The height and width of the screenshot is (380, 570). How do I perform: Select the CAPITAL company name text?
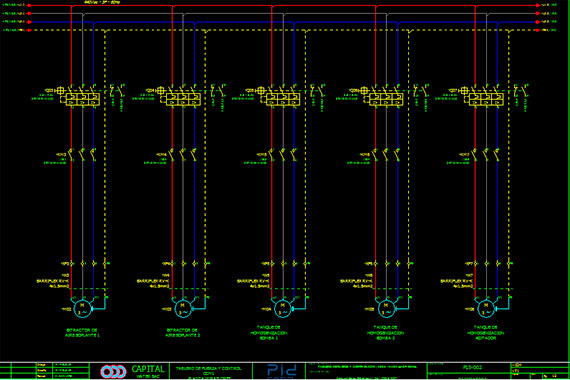click(148, 369)
